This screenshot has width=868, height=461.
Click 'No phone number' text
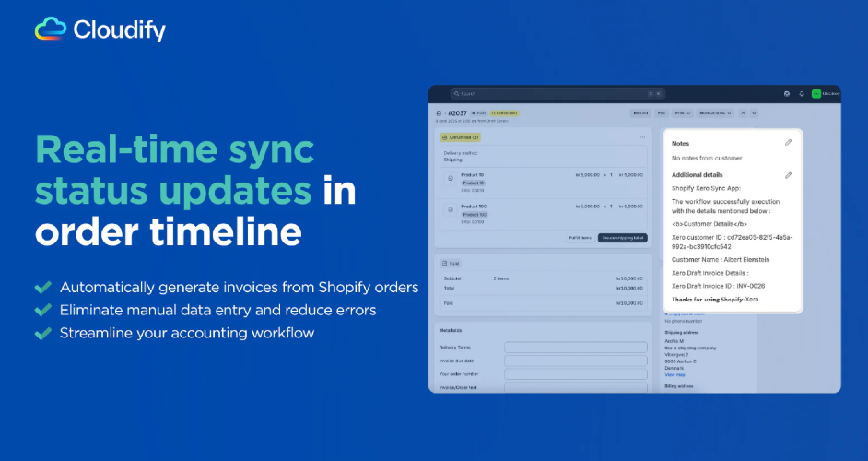coord(684,321)
